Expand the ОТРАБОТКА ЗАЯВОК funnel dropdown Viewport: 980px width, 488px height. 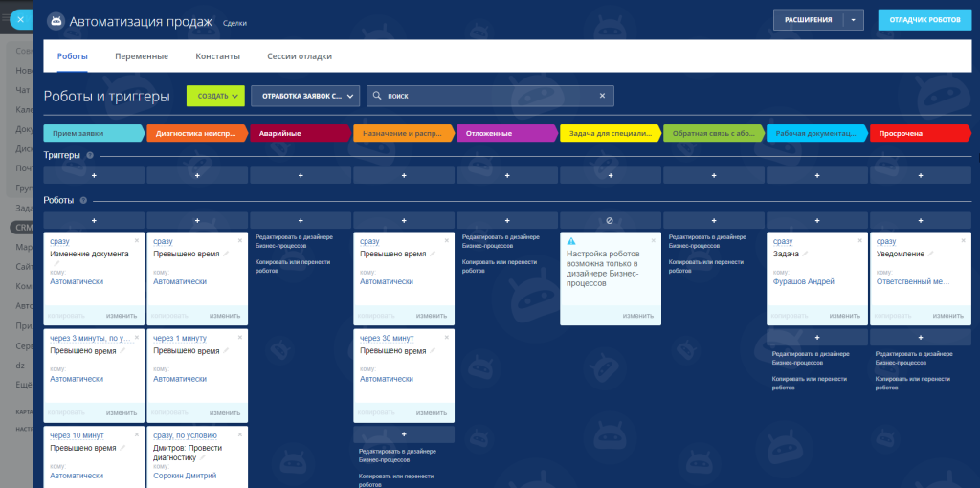point(305,96)
